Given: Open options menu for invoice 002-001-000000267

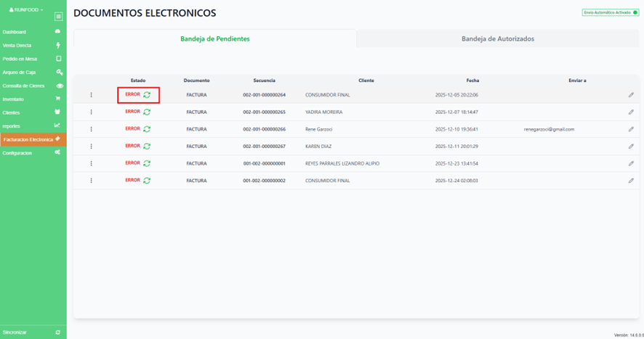Looking at the screenshot, I should pos(91,147).
